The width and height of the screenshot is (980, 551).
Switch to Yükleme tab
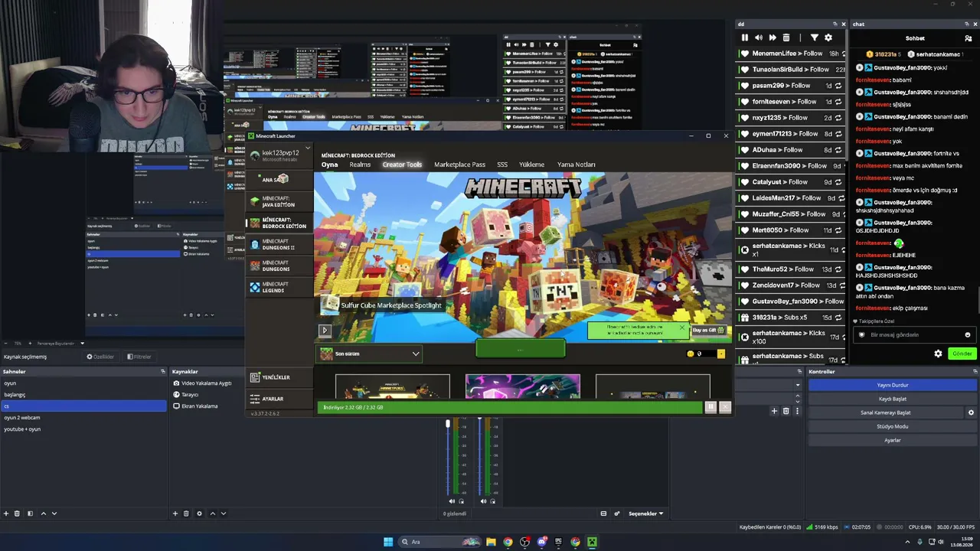click(x=531, y=165)
